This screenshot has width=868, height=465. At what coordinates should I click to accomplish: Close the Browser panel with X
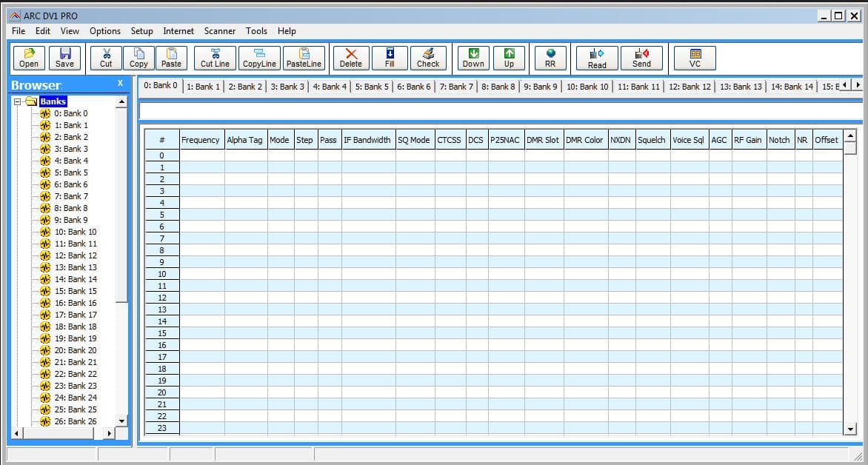120,83
